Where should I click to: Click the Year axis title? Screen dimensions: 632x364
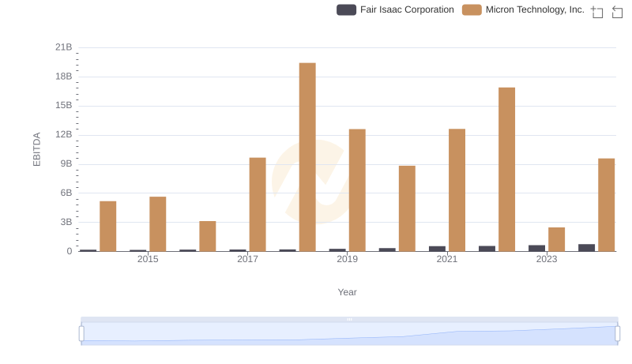click(x=347, y=292)
